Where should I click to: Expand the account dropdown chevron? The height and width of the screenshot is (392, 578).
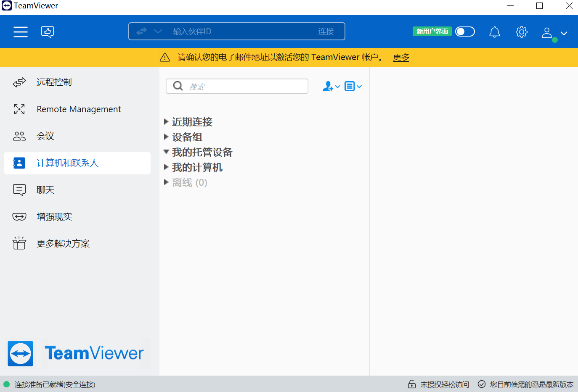click(564, 33)
